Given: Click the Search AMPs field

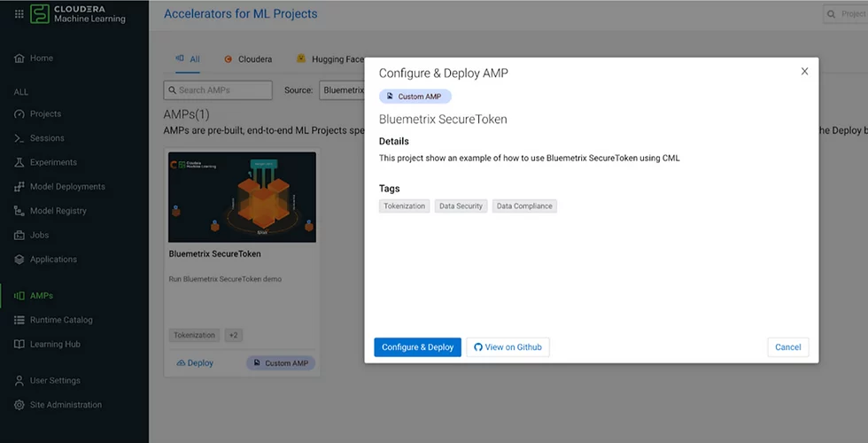Looking at the screenshot, I should (x=218, y=90).
